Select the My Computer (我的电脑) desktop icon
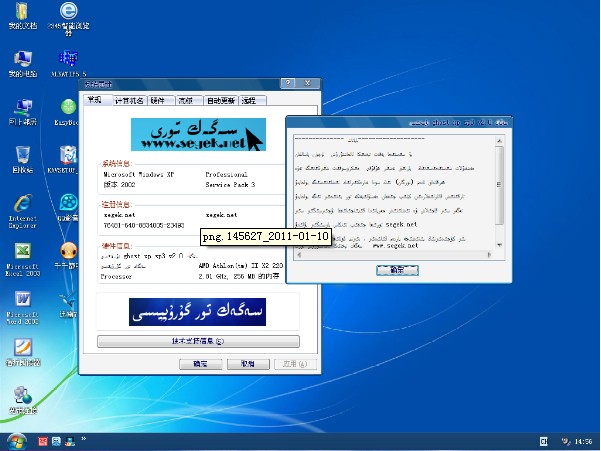Image resolution: width=601 pixels, height=451 pixels. pos(23,63)
